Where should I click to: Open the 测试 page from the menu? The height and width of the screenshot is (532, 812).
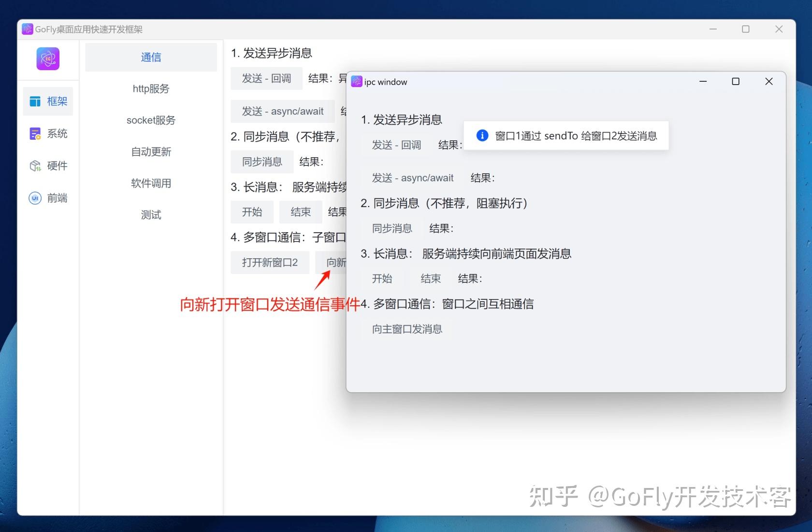pos(150,214)
